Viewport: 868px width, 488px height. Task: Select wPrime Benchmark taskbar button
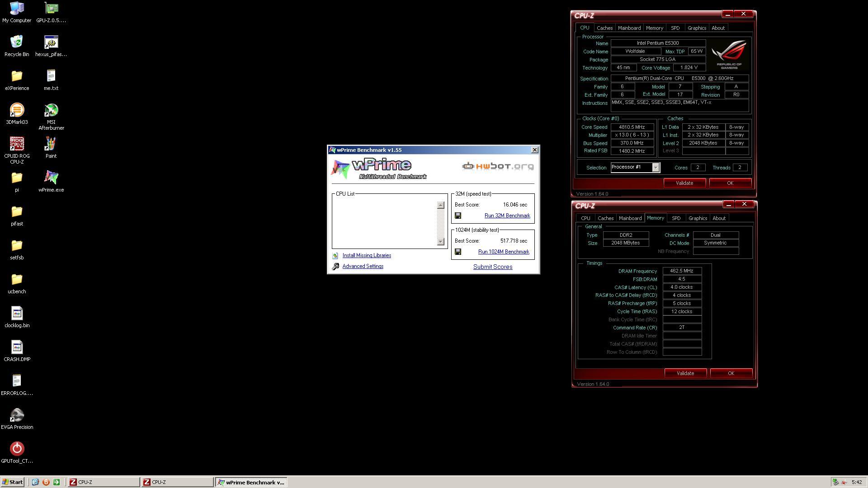251,482
